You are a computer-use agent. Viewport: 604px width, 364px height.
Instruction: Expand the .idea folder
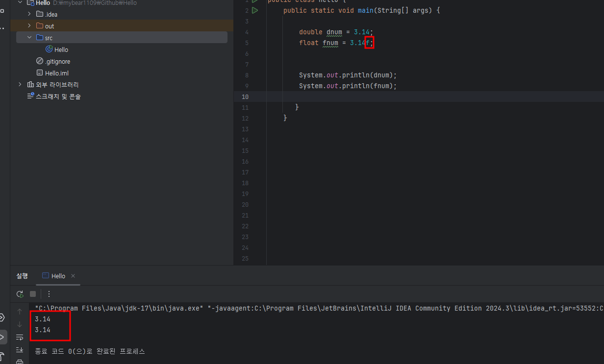29,14
